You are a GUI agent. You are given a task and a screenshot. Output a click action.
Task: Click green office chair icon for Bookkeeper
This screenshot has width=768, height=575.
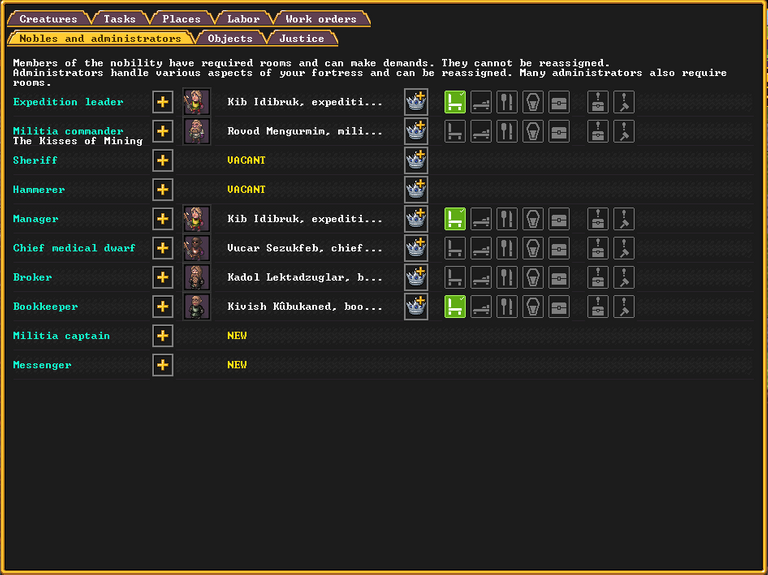(455, 307)
